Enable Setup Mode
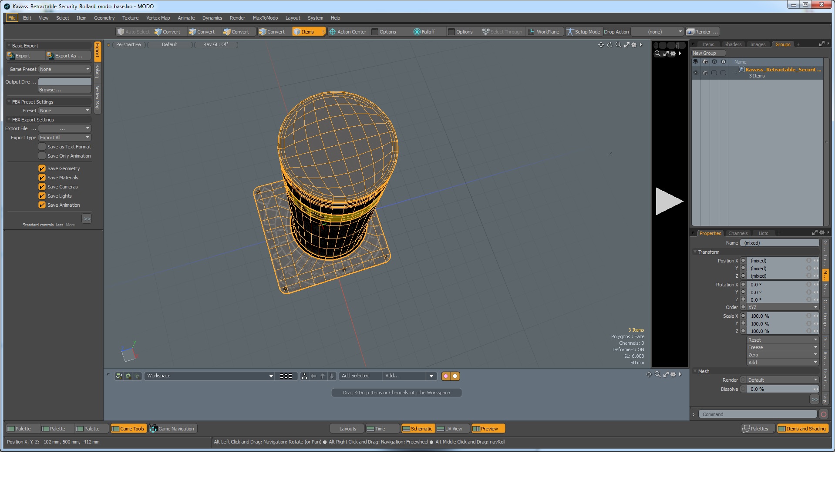 (583, 32)
